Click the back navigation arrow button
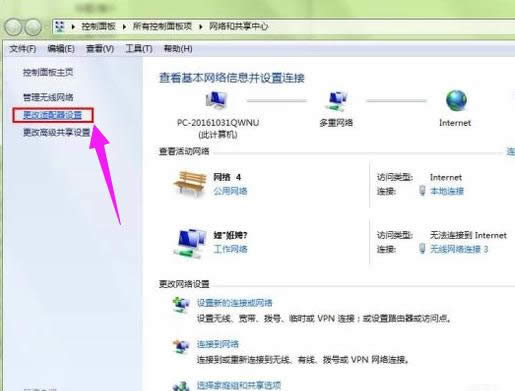 pos(13,27)
